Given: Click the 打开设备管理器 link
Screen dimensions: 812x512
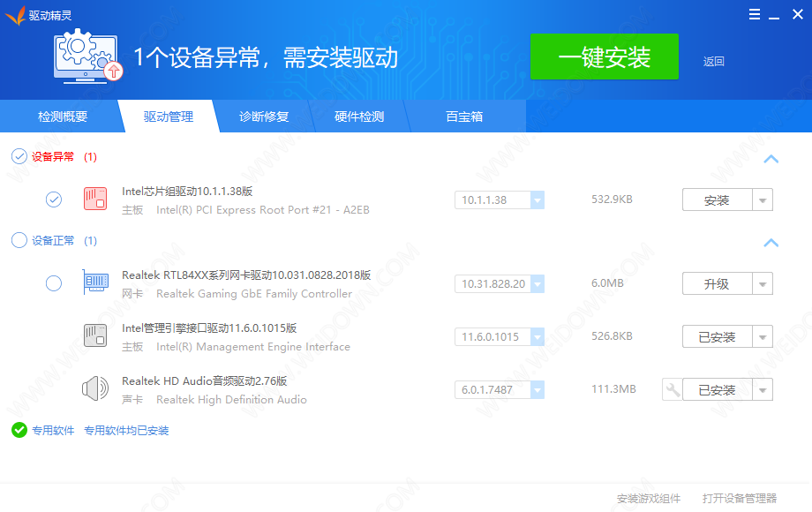Looking at the screenshot, I should pyautogui.click(x=740, y=499).
